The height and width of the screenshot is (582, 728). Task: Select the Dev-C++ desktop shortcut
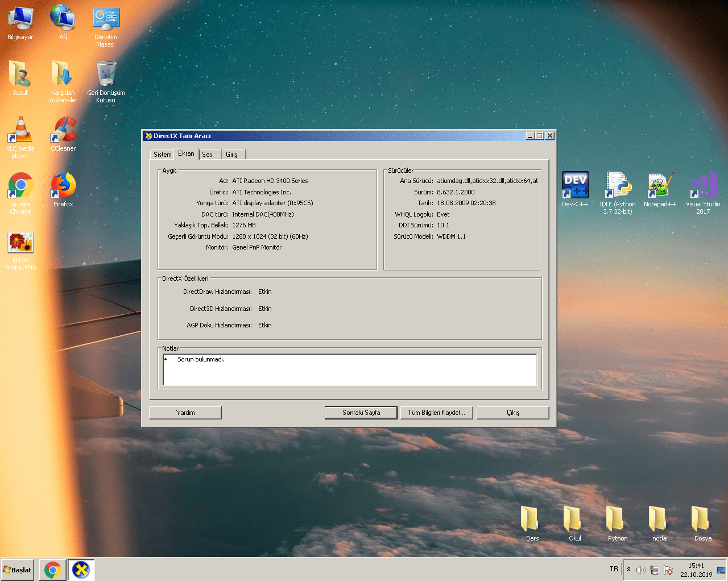(575, 189)
